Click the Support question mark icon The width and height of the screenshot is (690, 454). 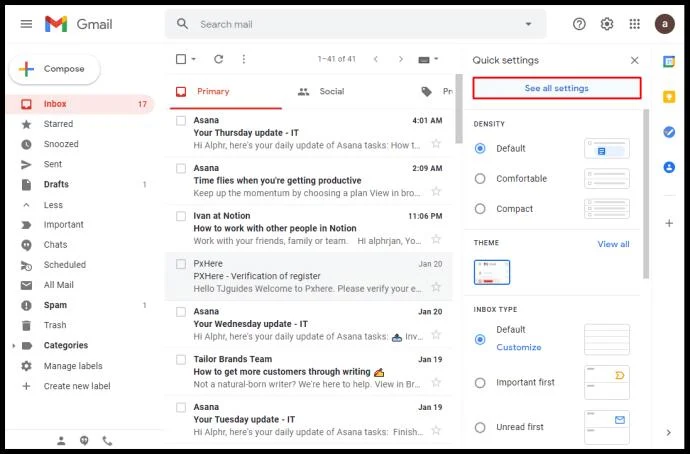[579, 24]
